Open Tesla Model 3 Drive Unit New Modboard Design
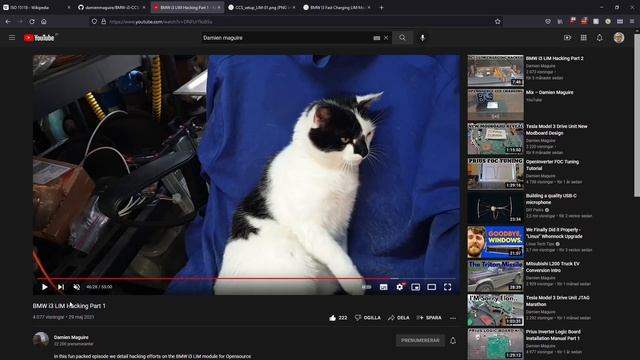Viewport: 640px width, 360px height. 556,130
